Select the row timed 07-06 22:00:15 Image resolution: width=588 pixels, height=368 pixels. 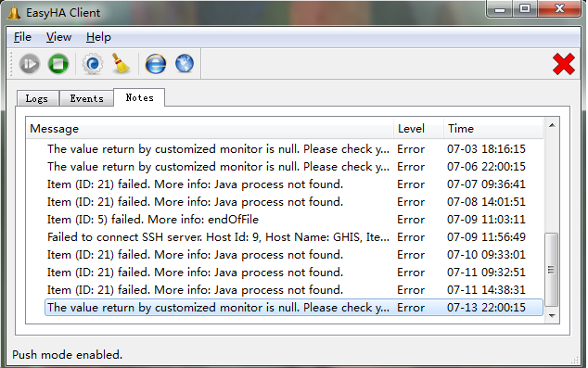pos(294,167)
